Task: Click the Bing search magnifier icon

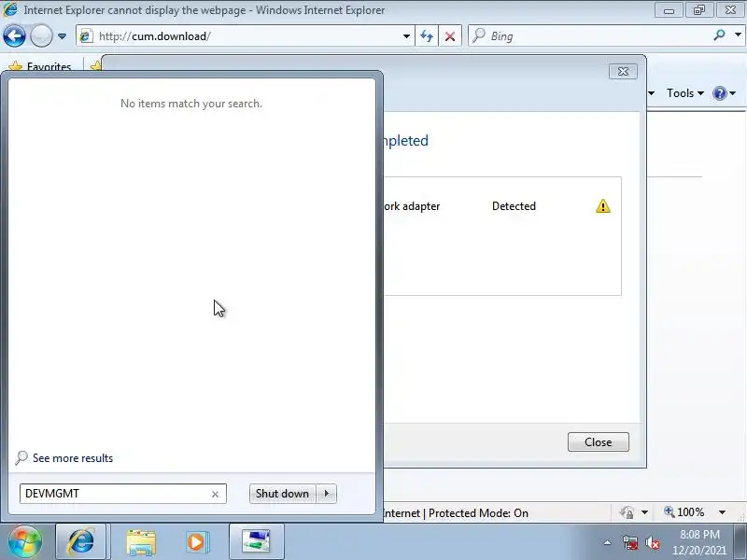Action: pos(719,35)
